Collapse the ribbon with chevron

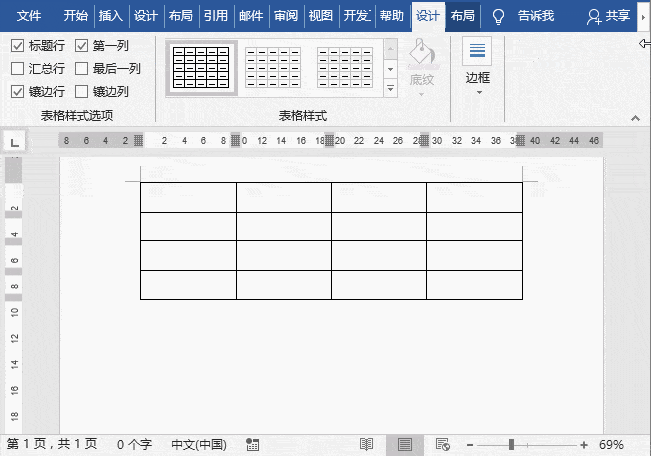[x=635, y=118]
